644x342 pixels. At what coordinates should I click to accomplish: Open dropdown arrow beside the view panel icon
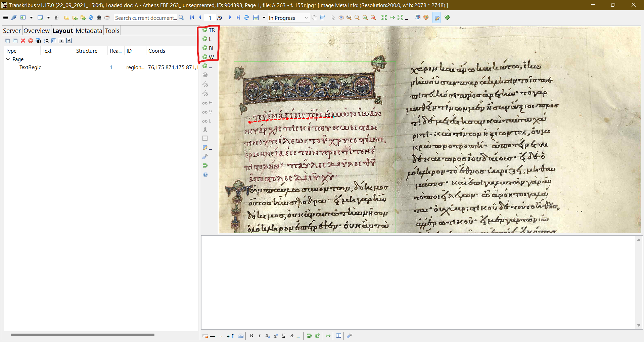point(31,17)
